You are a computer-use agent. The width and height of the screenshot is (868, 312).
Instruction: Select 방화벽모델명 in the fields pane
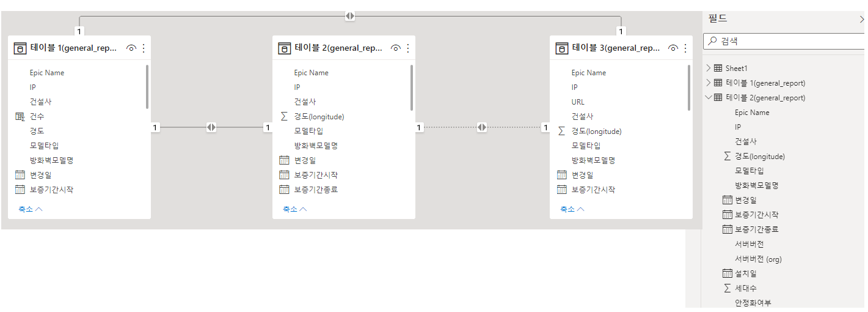757,185
